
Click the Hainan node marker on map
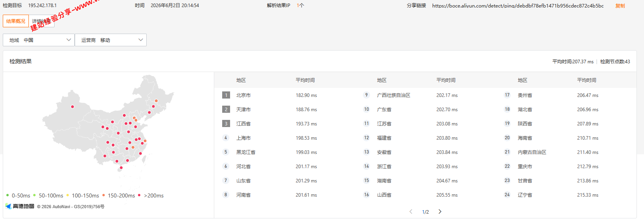(121, 167)
